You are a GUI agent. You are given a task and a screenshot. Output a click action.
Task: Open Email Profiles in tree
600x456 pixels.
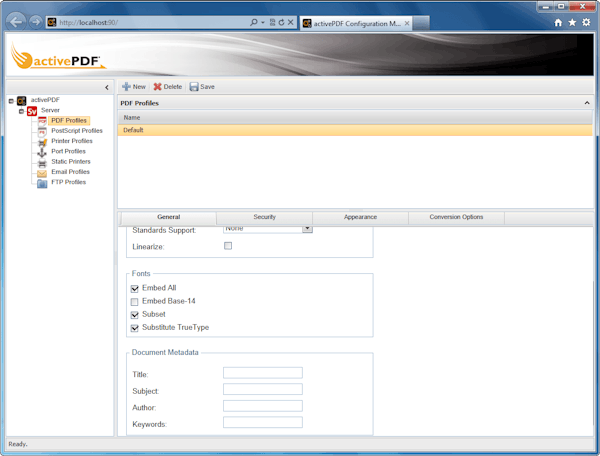70,172
